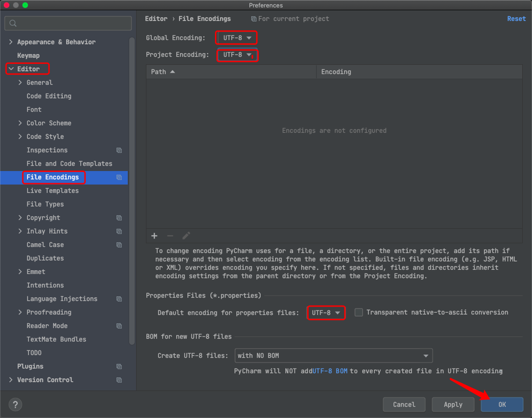Screen dimensions: 532x418
Task: Click project-level icon beside Inlay Hints
Action: pos(119,231)
